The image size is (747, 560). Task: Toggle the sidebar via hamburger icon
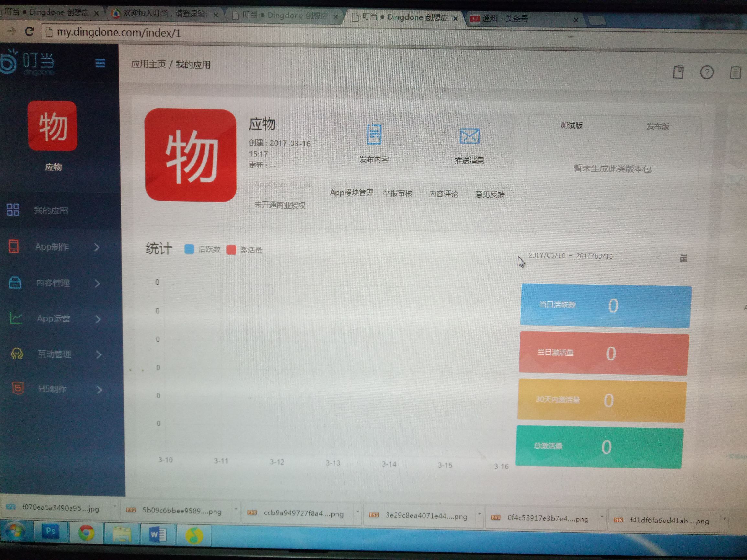coord(100,63)
